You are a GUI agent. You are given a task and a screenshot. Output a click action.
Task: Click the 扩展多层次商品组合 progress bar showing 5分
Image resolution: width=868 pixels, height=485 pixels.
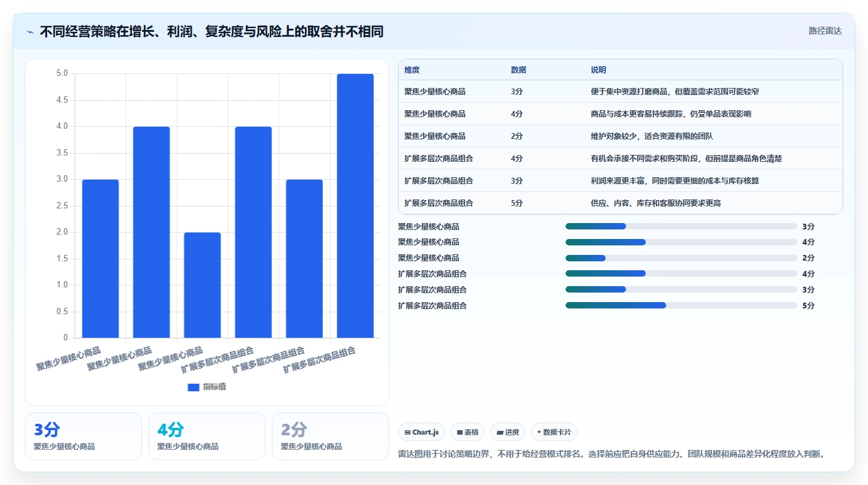(681, 306)
